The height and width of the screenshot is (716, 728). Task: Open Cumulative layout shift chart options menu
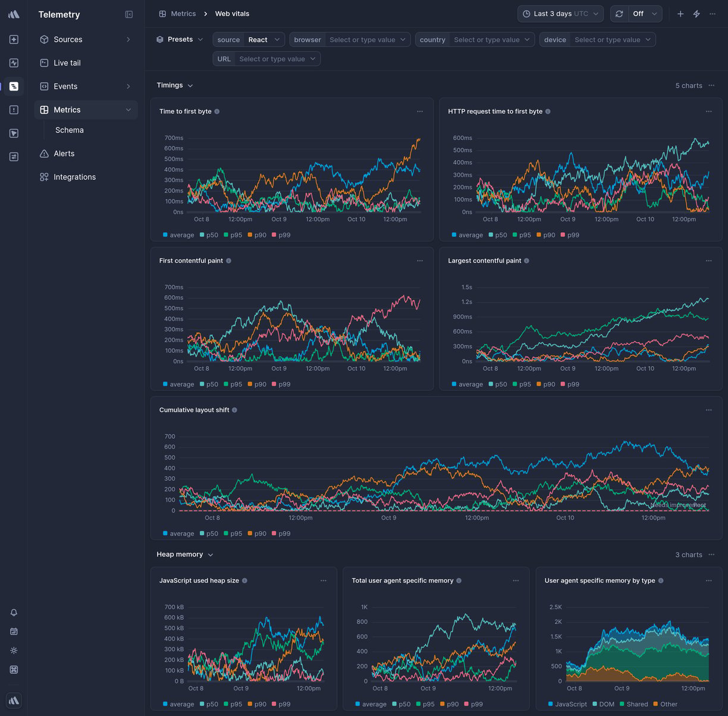tap(708, 410)
